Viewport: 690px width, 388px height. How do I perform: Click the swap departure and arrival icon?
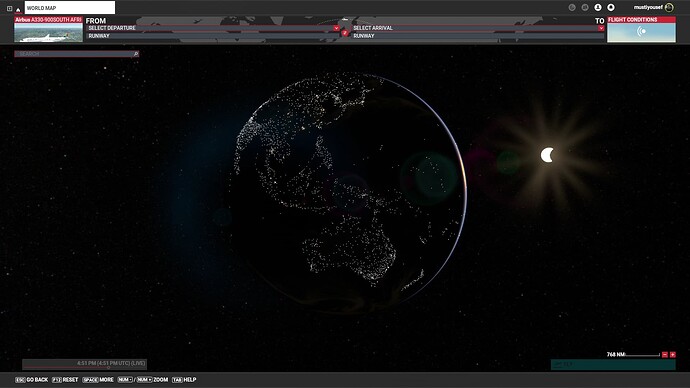coord(345,33)
